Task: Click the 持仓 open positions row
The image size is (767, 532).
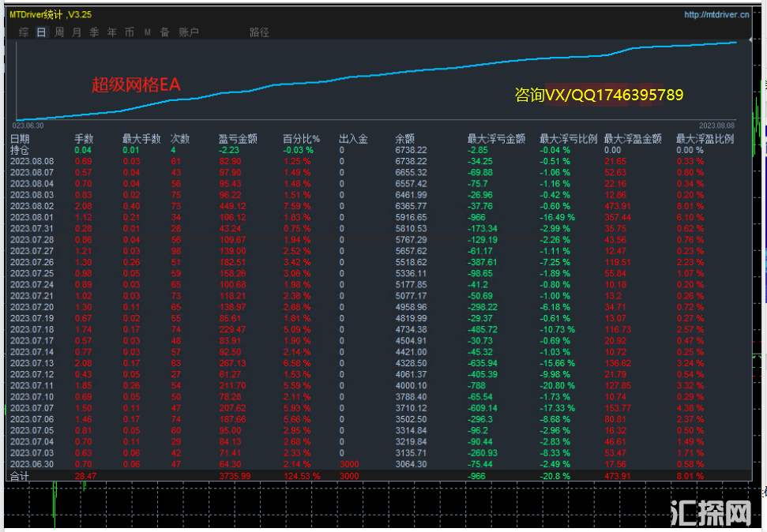Action: coord(20,150)
